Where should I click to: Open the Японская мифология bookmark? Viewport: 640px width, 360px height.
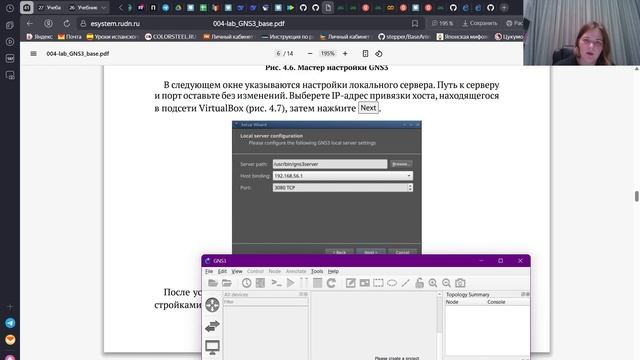462,37
